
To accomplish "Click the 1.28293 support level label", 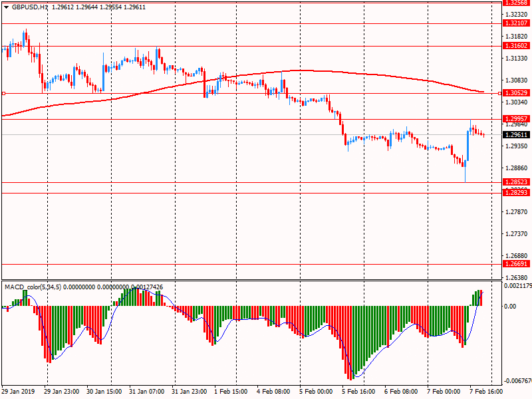I will pos(517,193).
